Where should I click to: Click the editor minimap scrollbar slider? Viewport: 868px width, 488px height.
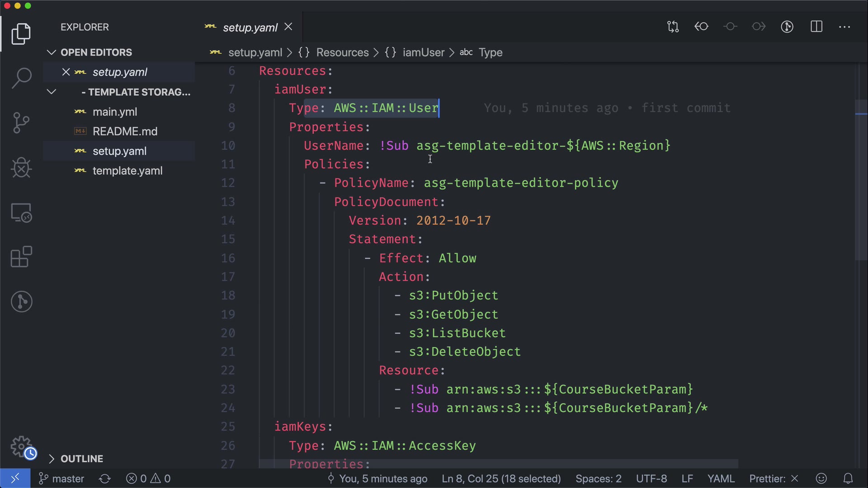click(861, 180)
